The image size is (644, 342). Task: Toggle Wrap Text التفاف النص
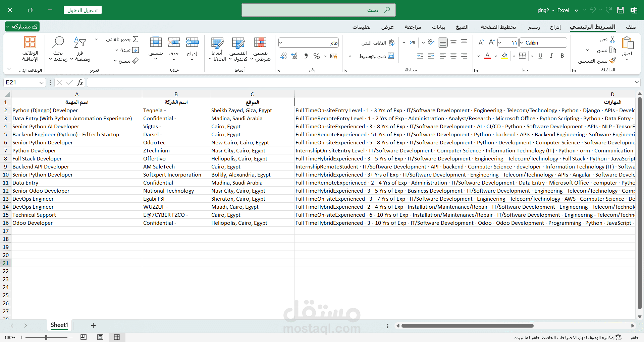(x=378, y=43)
